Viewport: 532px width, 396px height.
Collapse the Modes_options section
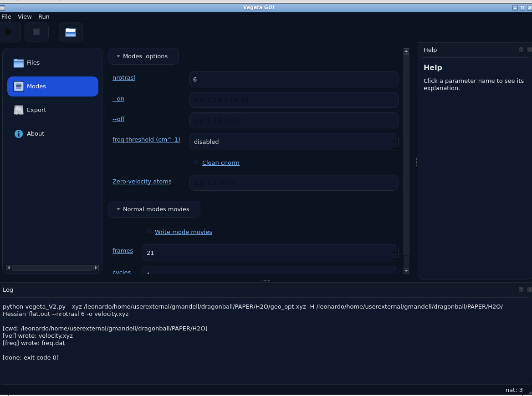coord(143,56)
